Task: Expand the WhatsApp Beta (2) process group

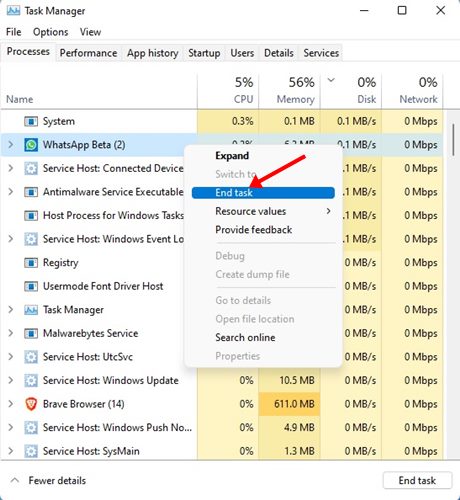Action: pos(11,145)
